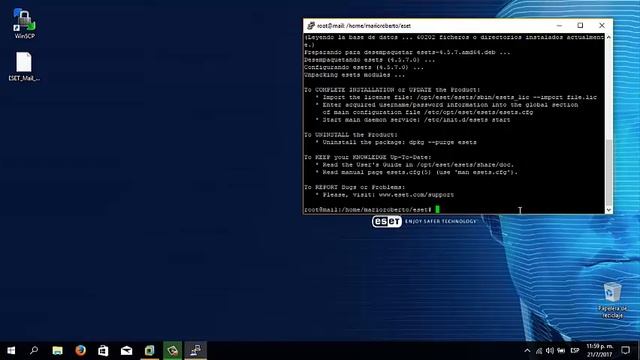Image resolution: width=640 pixels, height=360 pixels.
Task: Click the terminal scrollbar thumb
Action: pyautogui.click(x=609, y=172)
